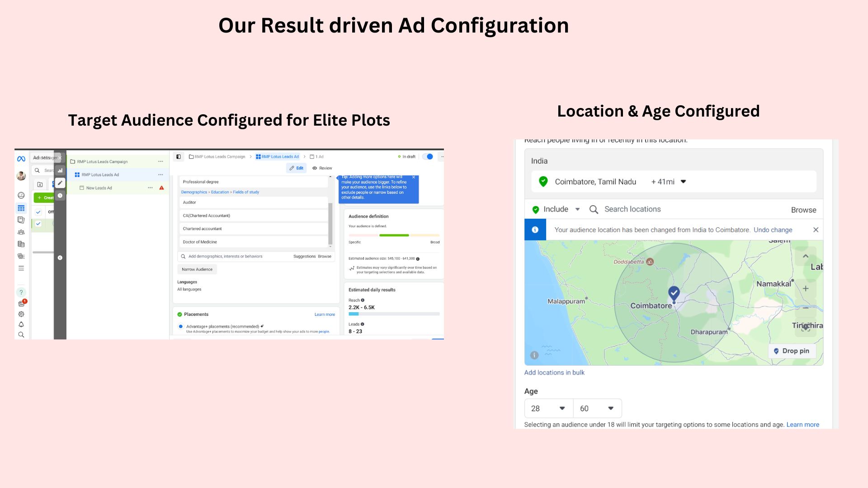
Task: Open Notifications bell icon
Action: pos(21,324)
